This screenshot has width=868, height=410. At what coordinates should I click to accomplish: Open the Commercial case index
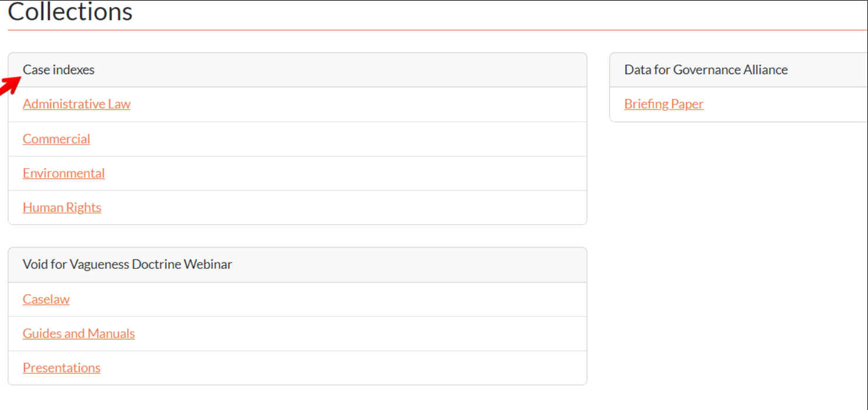click(57, 139)
